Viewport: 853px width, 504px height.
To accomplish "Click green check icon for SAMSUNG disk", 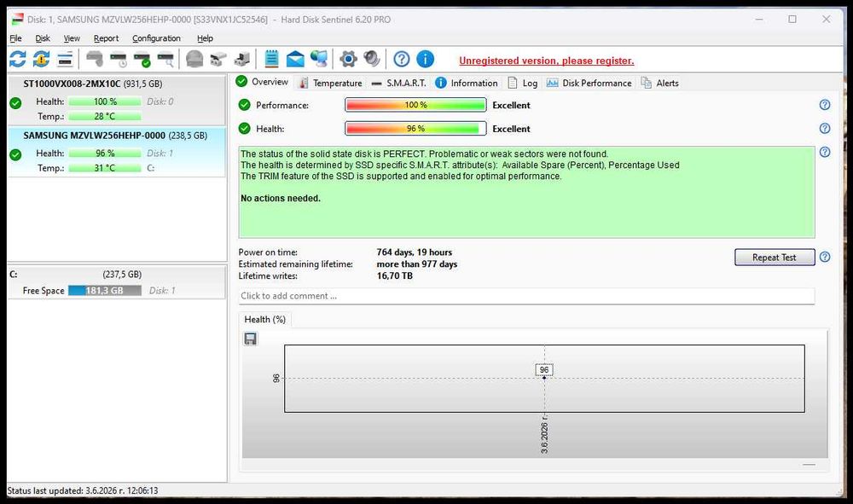I will pyautogui.click(x=15, y=154).
